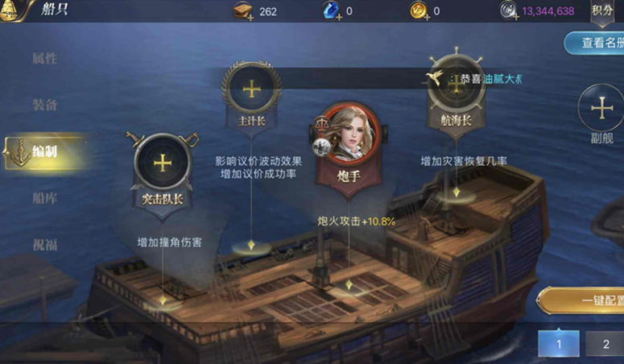Switch to formation page 1
624x364 pixels.
pyautogui.click(x=559, y=344)
